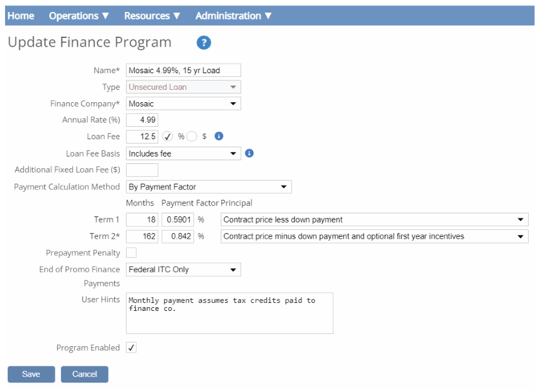Click the Save button
The height and width of the screenshot is (392, 553).
pos(31,374)
